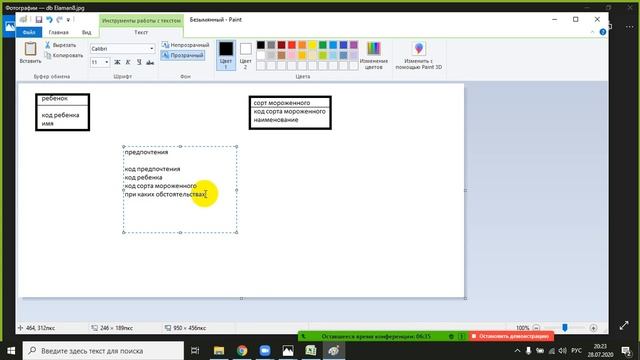The height and width of the screenshot is (360, 640).
Task: Select Цвет 2 background color box
Action: click(x=245, y=55)
